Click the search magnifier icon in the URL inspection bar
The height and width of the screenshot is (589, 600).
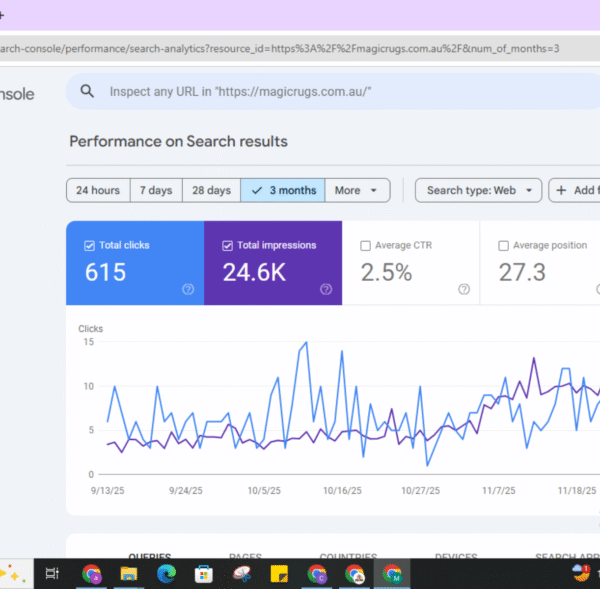coord(89,91)
